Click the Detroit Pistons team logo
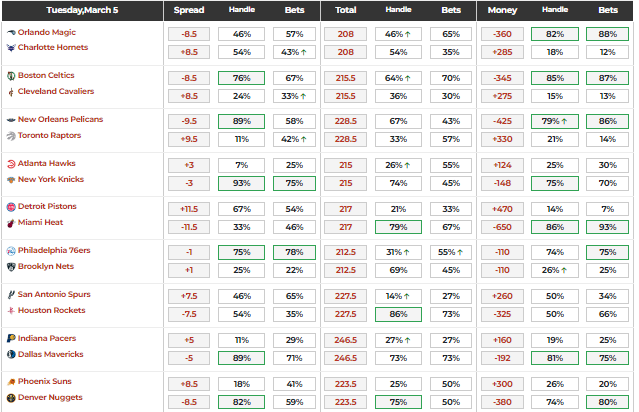Image resolution: width=639 pixels, height=412 pixels. [10, 206]
